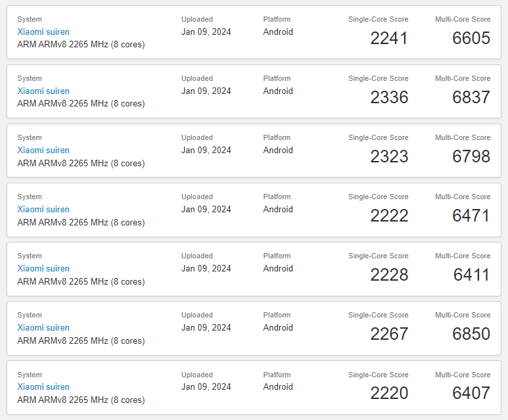
Task: Click the multi-core score 6850
Action: [x=471, y=334]
